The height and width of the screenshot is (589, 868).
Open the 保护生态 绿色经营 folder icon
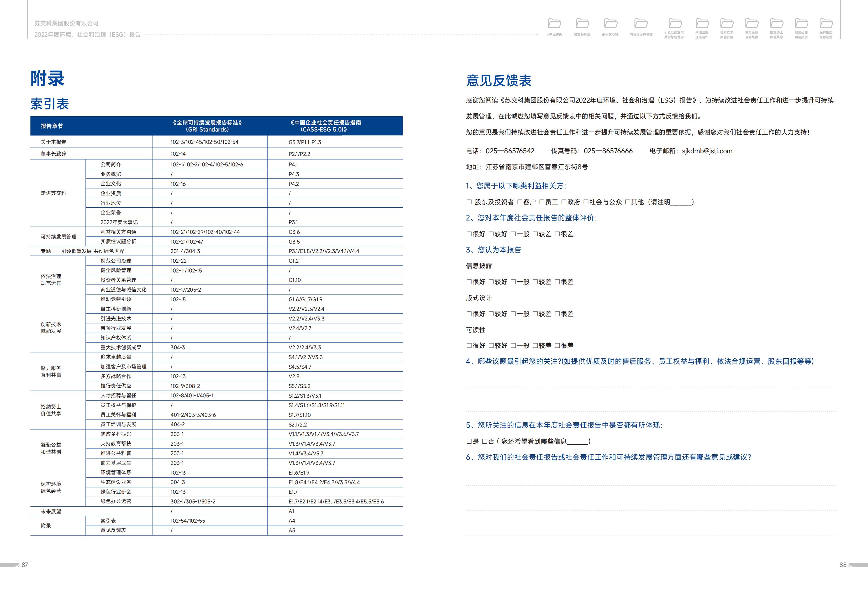826,24
